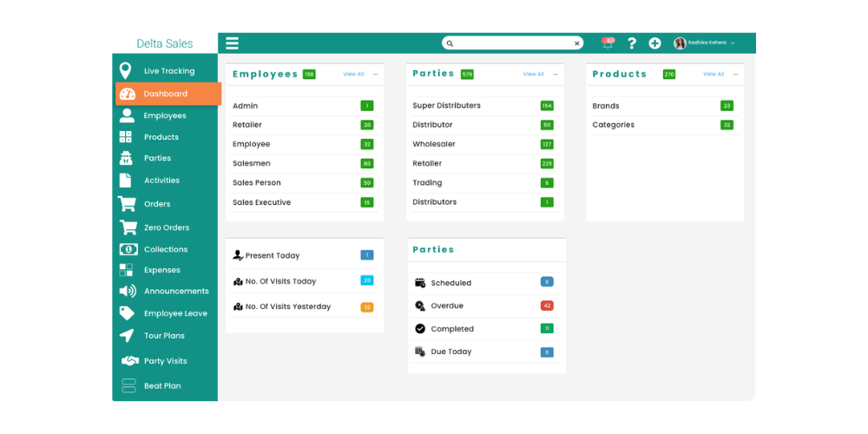Click the No. Of Visits Today icon
Viewport: 868px width, 434px height.
click(x=238, y=282)
